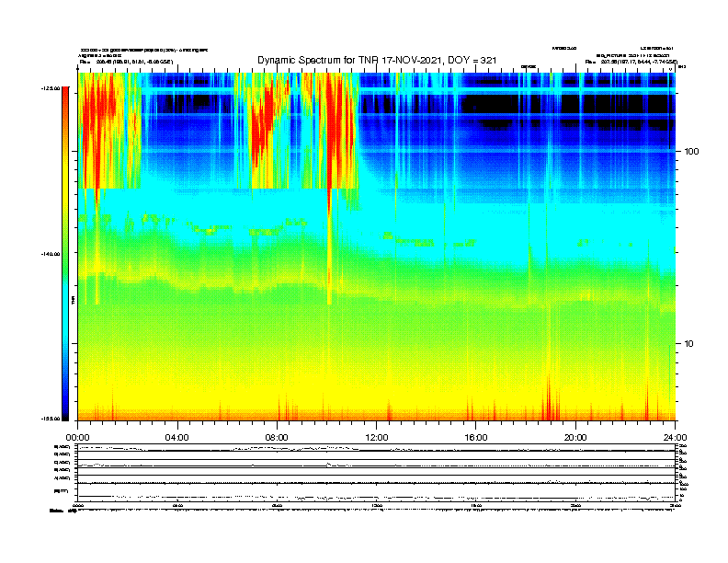Click the '20:00' time axis label under the spectrum
728x563 pixels.
click(575, 438)
